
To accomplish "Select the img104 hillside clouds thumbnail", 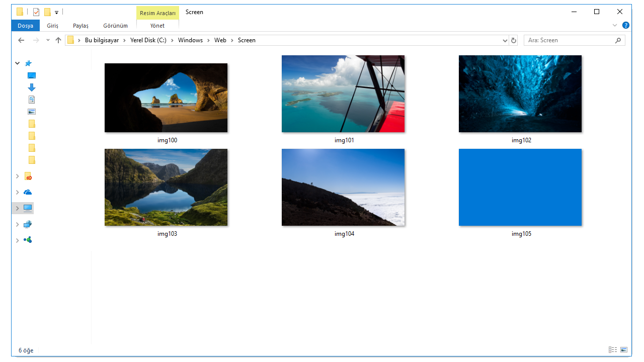I will point(343,187).
